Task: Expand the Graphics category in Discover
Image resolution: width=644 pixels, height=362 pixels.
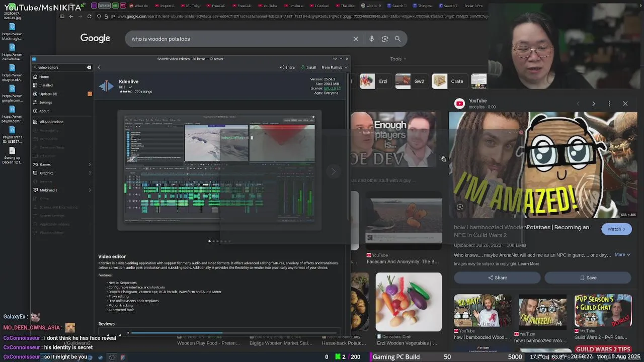Action: pyautogui.click(x=63, y=173)
